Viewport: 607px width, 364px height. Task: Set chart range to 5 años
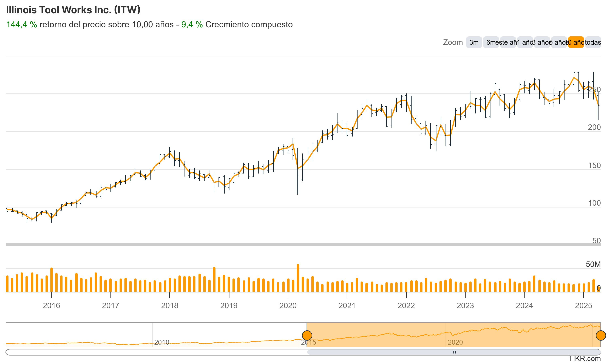point(559,42)
